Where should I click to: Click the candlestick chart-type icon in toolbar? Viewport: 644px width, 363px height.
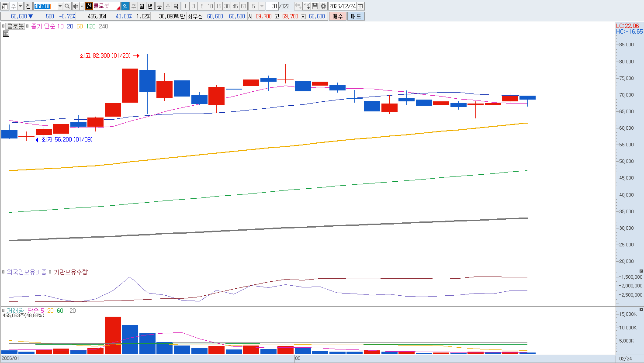click(298, 6)
